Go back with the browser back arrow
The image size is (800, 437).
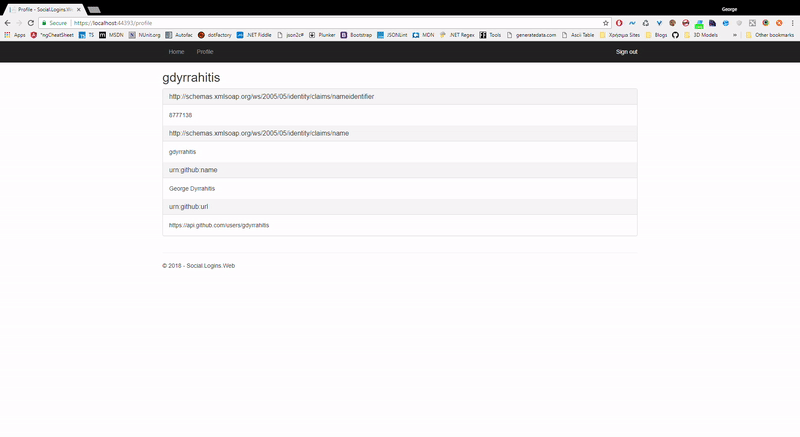coord(7,23)
